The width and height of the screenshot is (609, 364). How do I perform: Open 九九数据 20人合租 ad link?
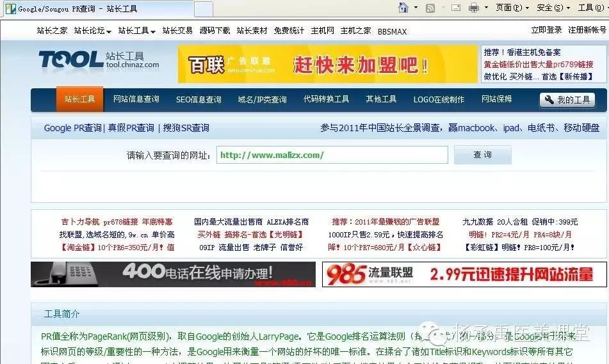pos(520,221)
